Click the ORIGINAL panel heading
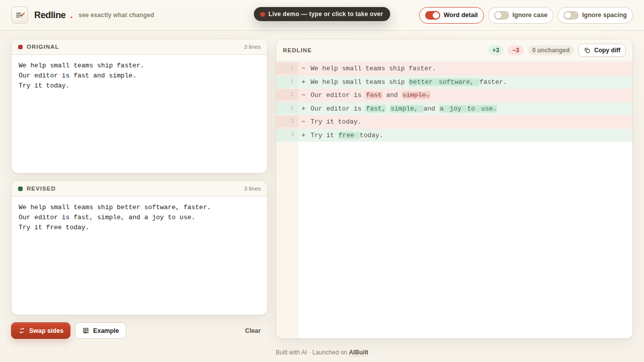Viewport: 644px width, 362px height. 43,47
